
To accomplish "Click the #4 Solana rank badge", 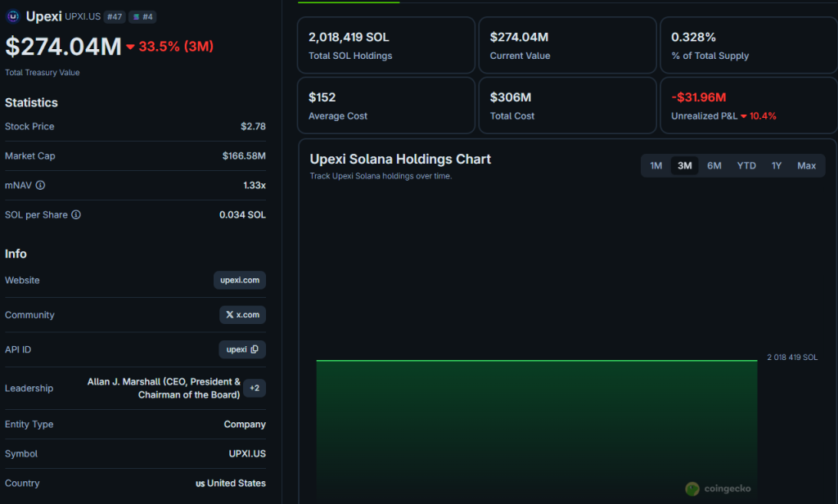I will click(142, 16).
